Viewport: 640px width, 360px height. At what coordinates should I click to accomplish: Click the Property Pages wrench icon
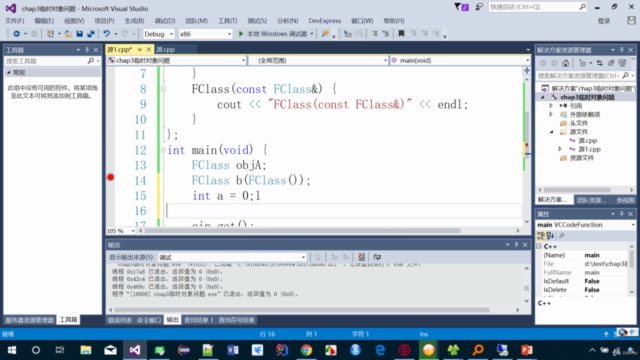[x=562, y=236]
